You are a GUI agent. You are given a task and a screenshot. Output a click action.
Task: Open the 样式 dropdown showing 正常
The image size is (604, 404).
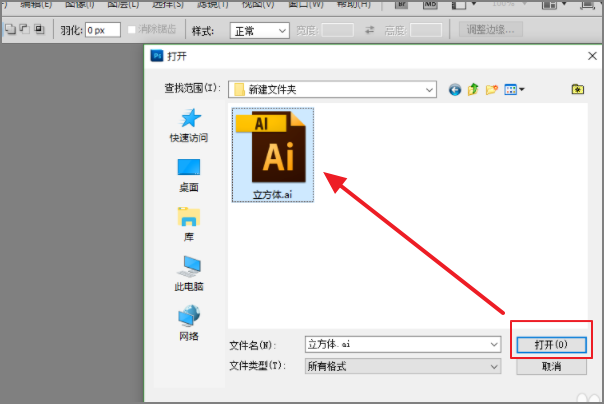pyautogui.click(x=260, y=30)
